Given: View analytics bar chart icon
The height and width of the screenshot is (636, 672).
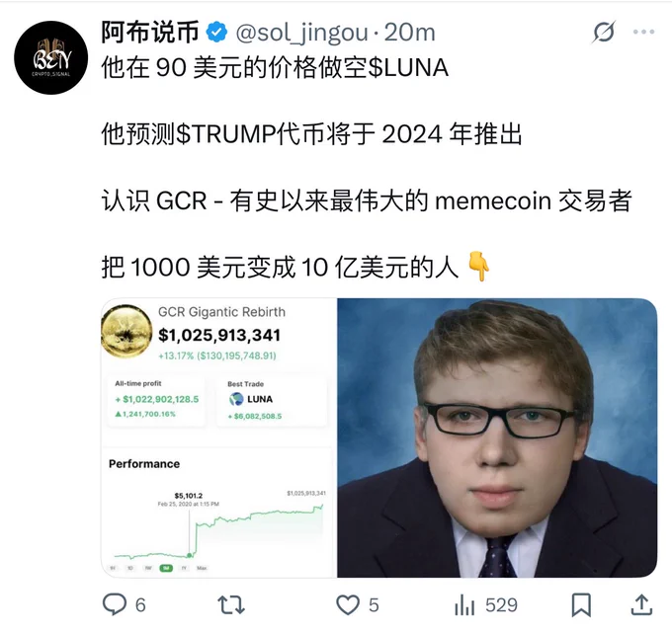Looking at the screenshot, I should [x=464, y=605].
